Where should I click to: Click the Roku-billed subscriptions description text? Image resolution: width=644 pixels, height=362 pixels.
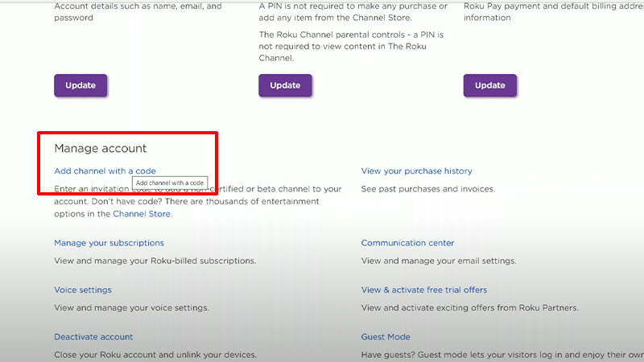[155, 261]
